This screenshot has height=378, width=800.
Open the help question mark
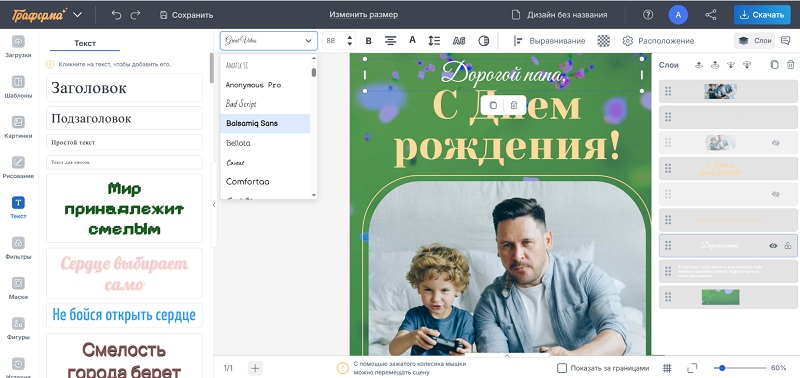click(648, 15)
